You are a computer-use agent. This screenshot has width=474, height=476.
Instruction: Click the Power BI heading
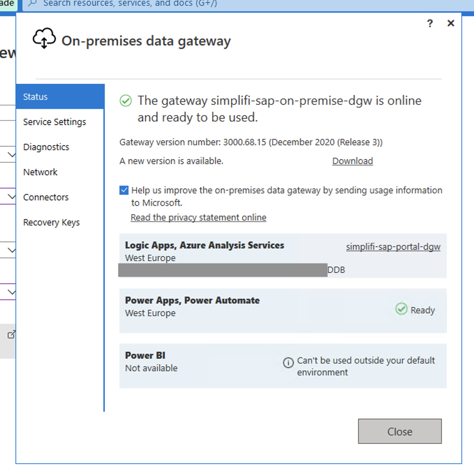click(x=145, y=356)
